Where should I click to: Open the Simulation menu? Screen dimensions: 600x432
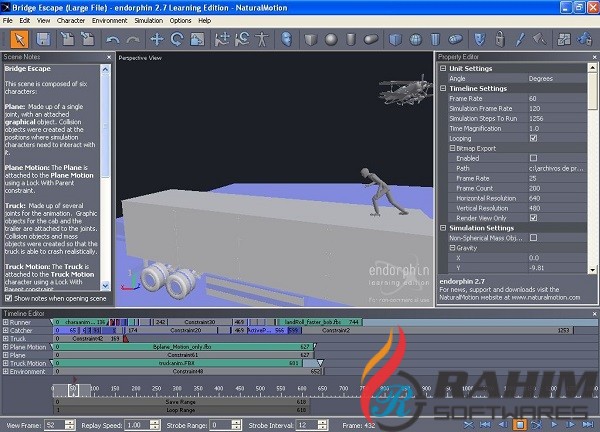pos(148,19)
